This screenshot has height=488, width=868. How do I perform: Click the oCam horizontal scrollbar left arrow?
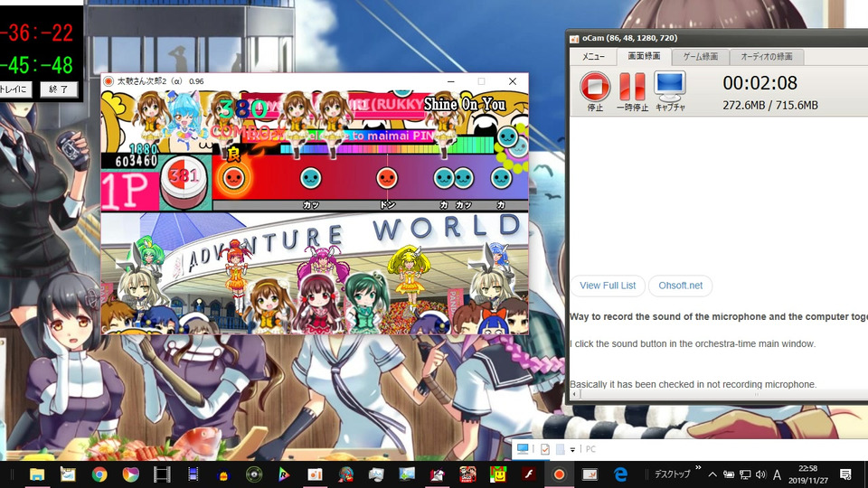[574, 395]
